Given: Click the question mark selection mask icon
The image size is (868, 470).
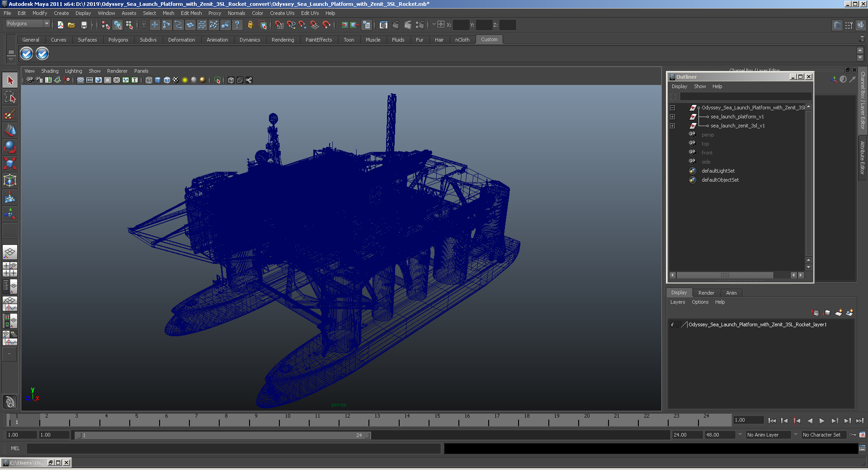Looking at the screenshot, I should (237, 25).
